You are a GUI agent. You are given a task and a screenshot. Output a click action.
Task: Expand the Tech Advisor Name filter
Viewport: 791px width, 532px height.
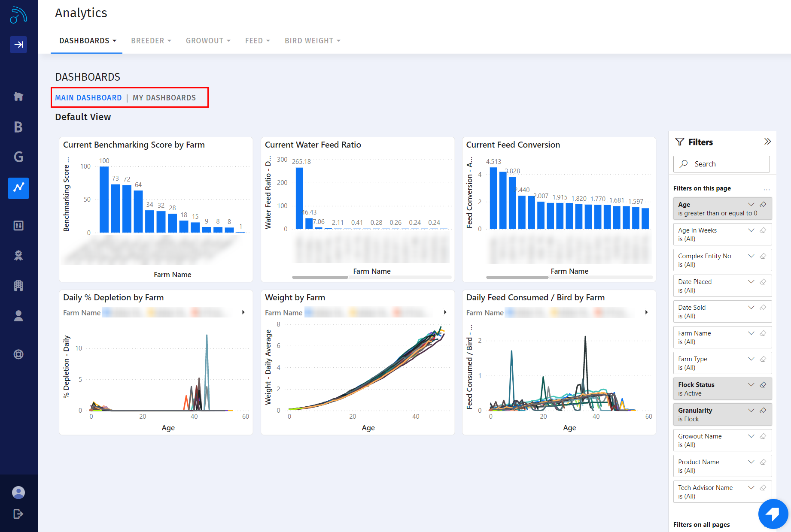751,488
